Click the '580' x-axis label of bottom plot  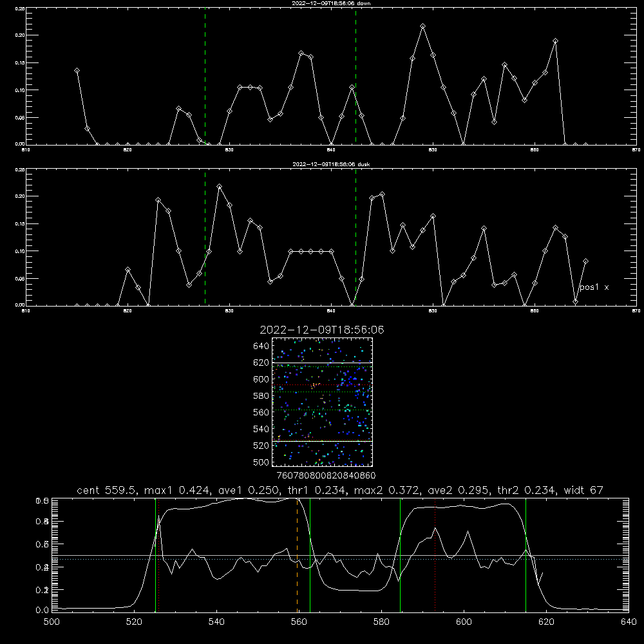click(381, 622)
